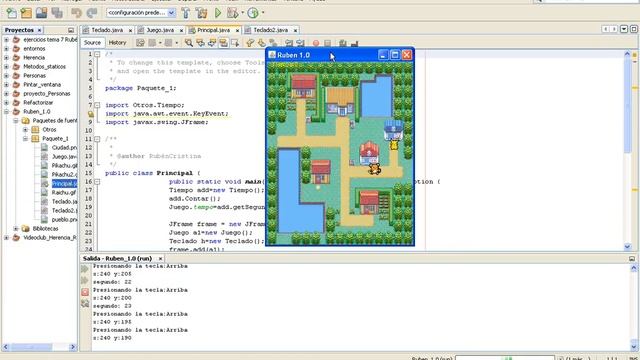Select the Metodos_staticos project
Screen dimensions: 640x360
(44, 67)
